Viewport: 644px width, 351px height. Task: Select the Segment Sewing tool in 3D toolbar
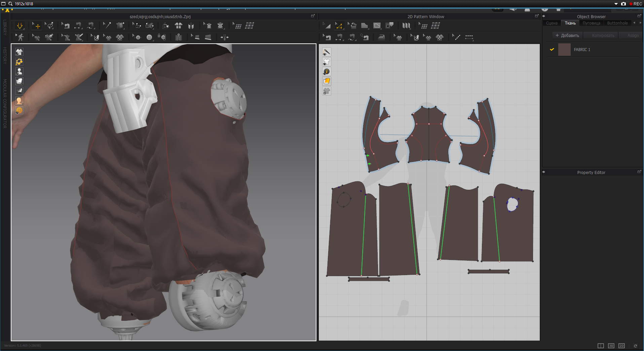tap(78, 26)
